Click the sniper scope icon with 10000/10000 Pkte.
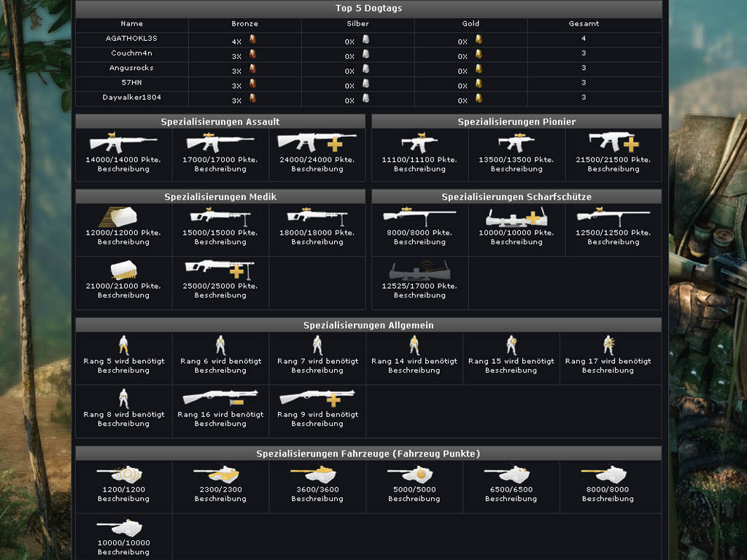The image size is (747, 560). (516, 216)
